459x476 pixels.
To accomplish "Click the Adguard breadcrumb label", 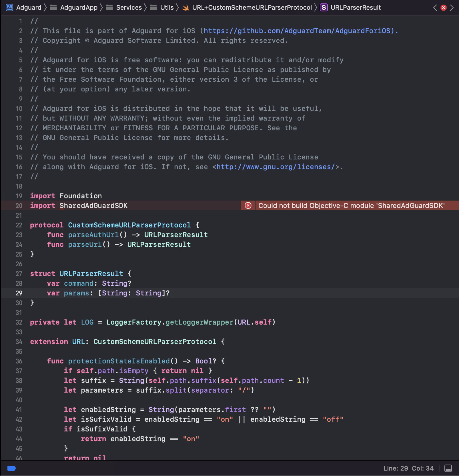I will click(x=29, y=7).
